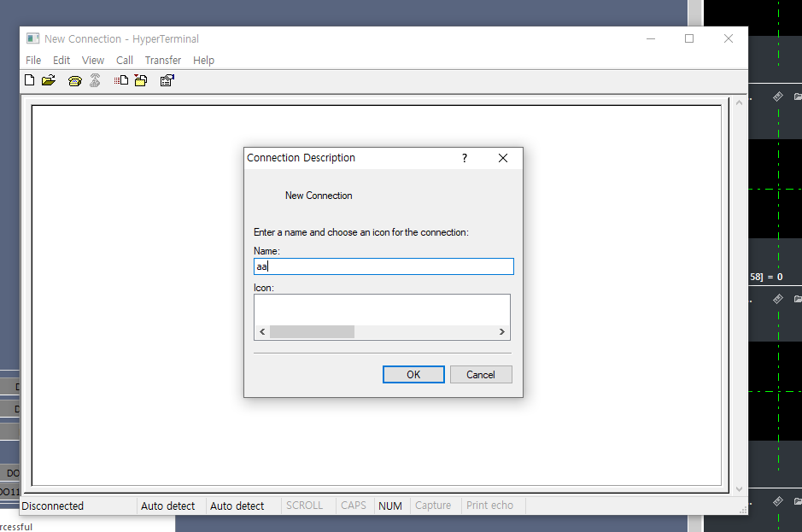
Task: Open the Transfer menu
Action: coord(162,61)
